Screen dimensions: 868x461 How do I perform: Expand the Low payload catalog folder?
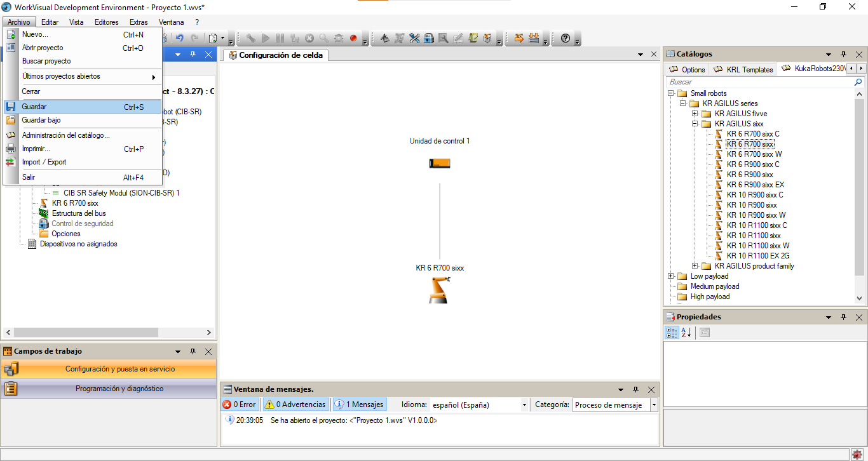click(671, 276)
